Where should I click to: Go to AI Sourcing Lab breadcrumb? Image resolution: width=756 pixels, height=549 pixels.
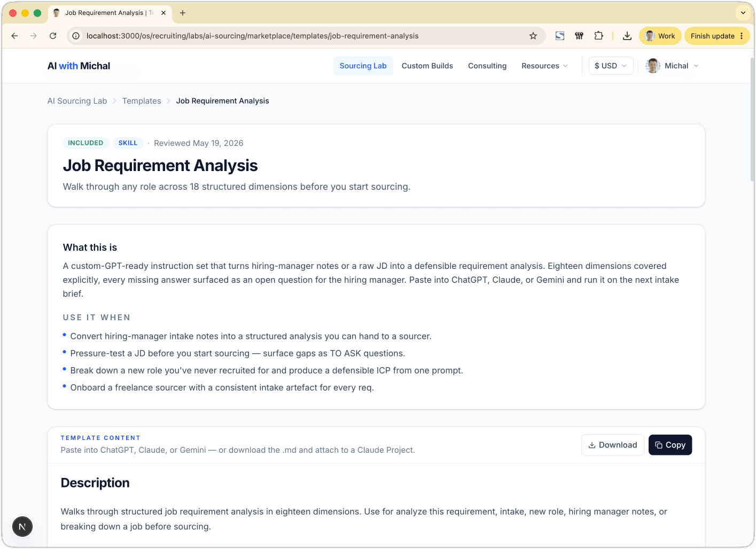pos(77,101)
